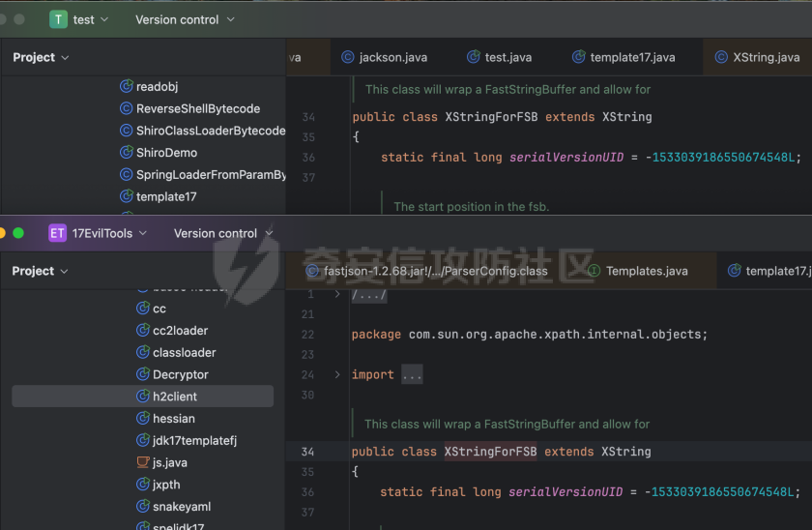Open Version control menu in 17EvilTools window
Viewport: 812px width, 530px height.
pos(223,234)
